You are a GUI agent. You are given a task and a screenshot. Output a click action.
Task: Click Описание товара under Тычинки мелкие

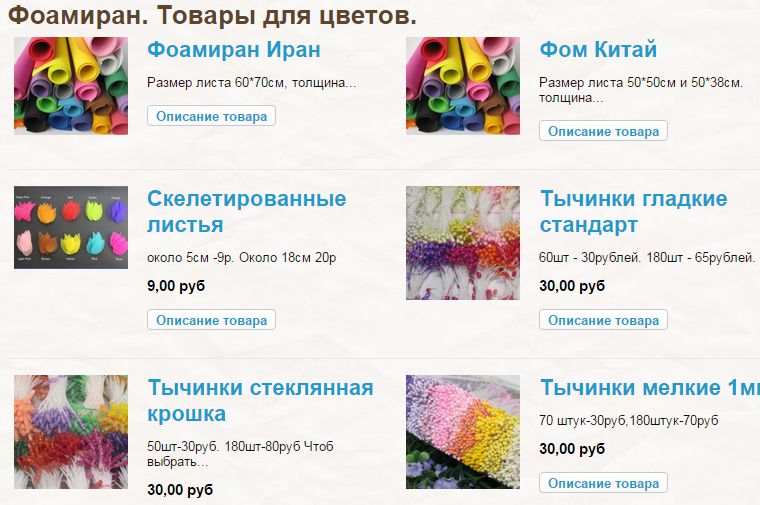(x=603, y=483)
